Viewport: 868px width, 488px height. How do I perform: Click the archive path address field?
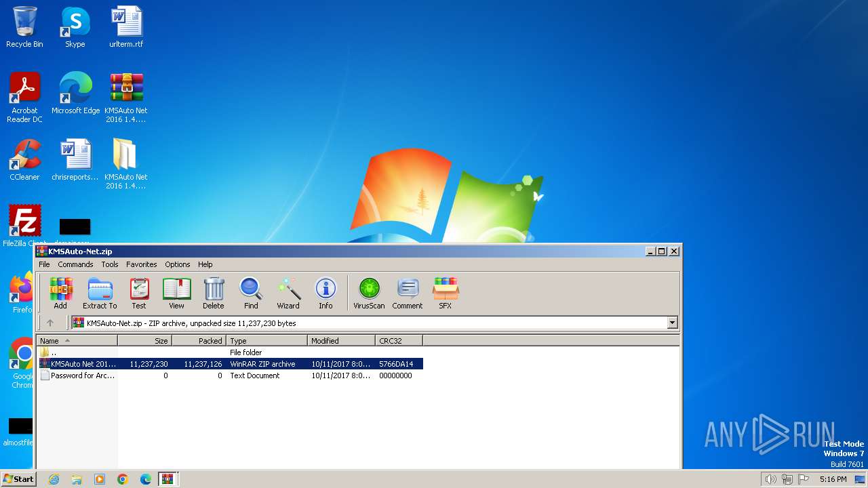[x=370, y=323]
